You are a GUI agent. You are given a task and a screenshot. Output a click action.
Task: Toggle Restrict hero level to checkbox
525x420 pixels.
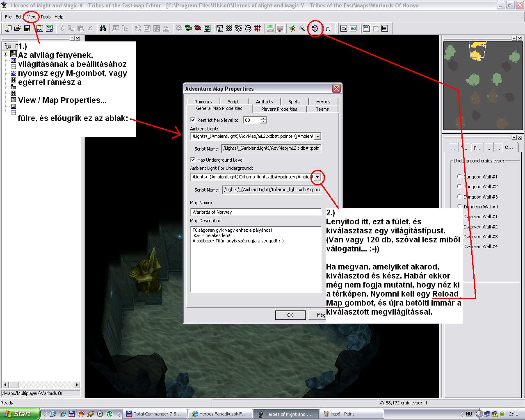coord(193,120)
